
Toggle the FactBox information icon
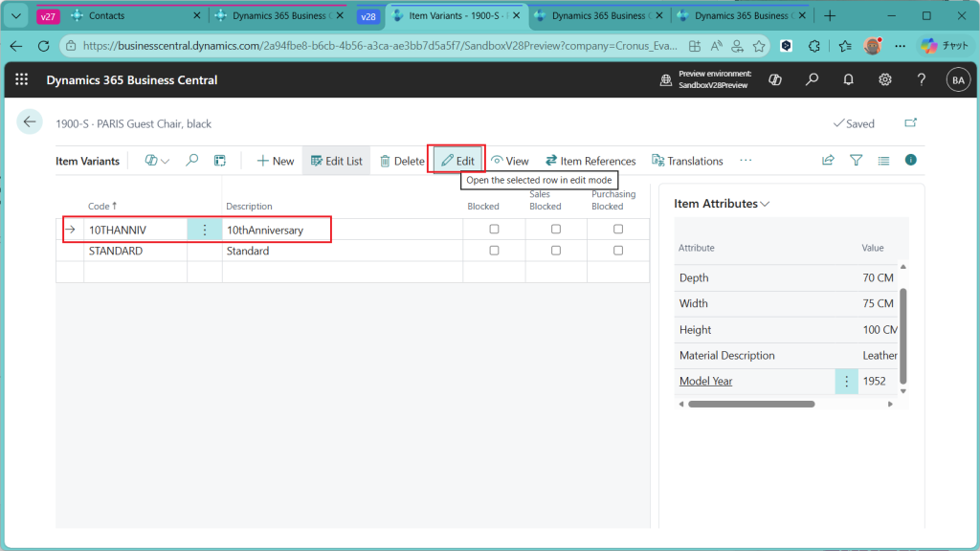(910, 160)
